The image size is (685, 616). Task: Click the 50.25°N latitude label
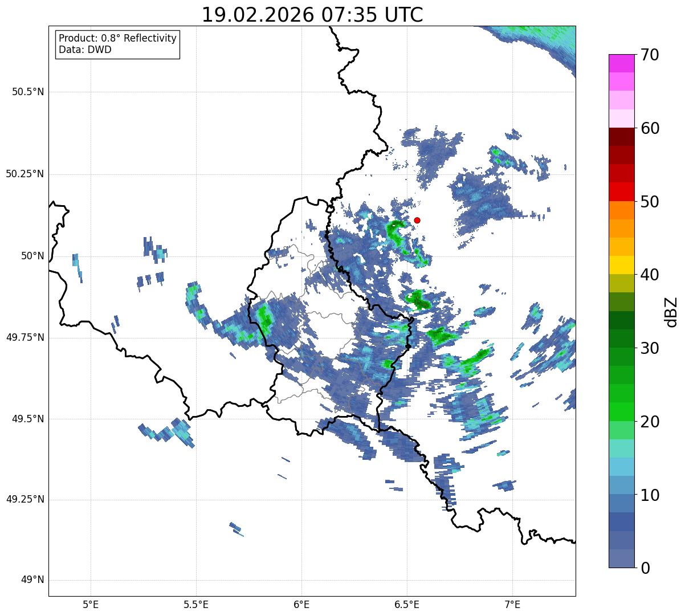tap(25, 174)
